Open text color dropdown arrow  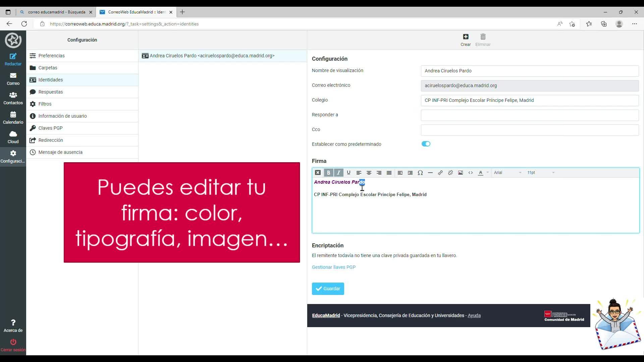pyautogui.click(x=488, y=173)
